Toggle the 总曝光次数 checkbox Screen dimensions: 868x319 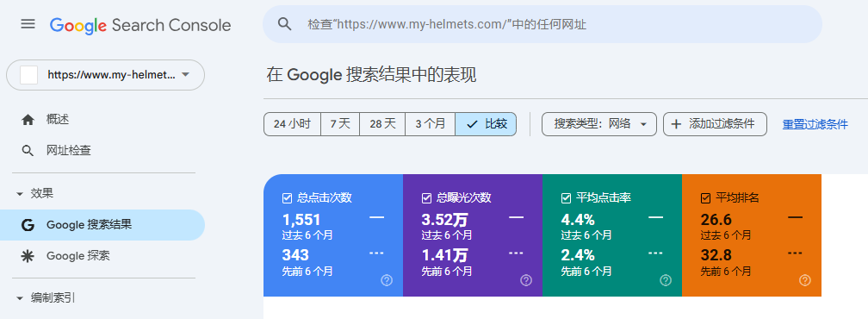426,198
